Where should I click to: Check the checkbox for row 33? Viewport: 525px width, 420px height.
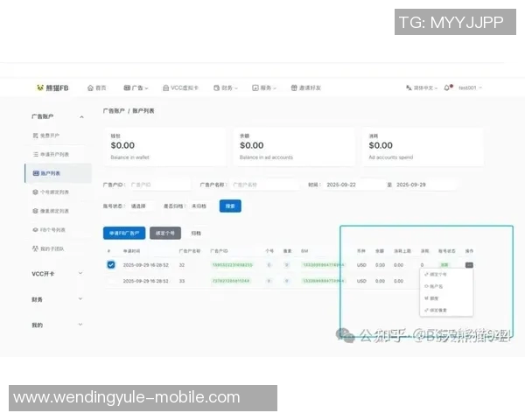pyautogui.click(x=111, y=281)
